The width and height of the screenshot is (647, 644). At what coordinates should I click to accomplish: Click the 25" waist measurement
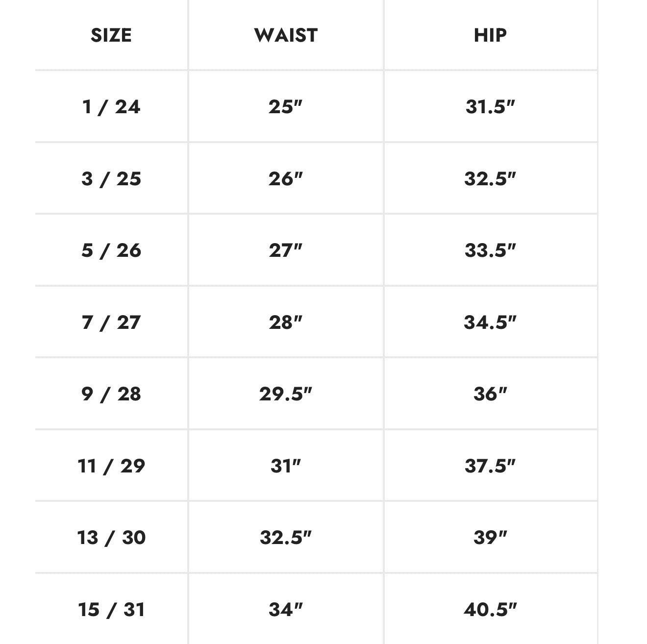tap(286, 106)
